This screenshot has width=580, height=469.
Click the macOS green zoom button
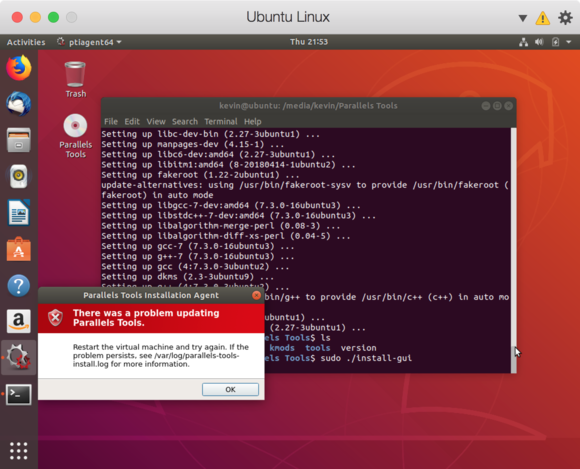pos(53,17)
